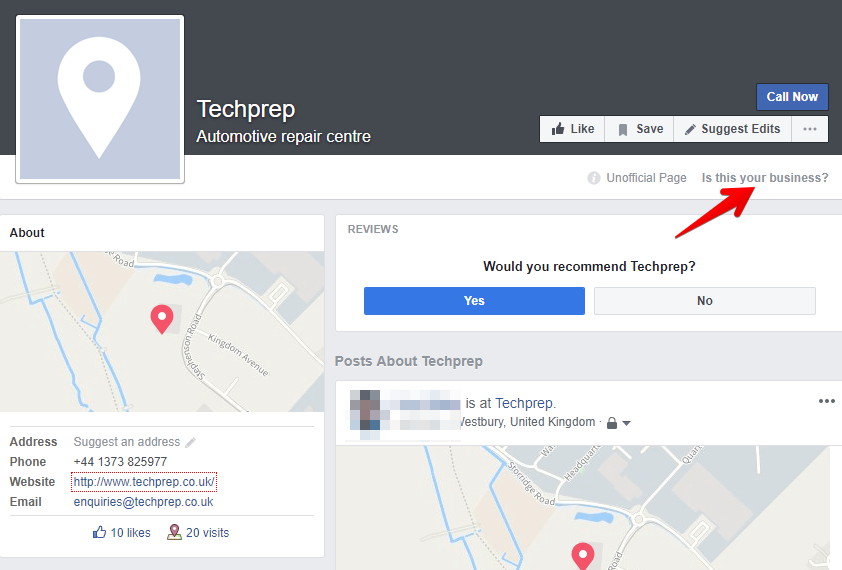This screenshot has height=570, width=842.
Task: Click the post author's blurred avatar
Action: point(365,410)
